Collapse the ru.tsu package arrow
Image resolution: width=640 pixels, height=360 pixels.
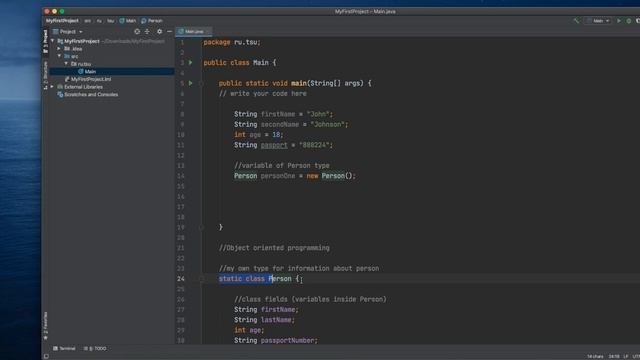(x=66, y=64)
